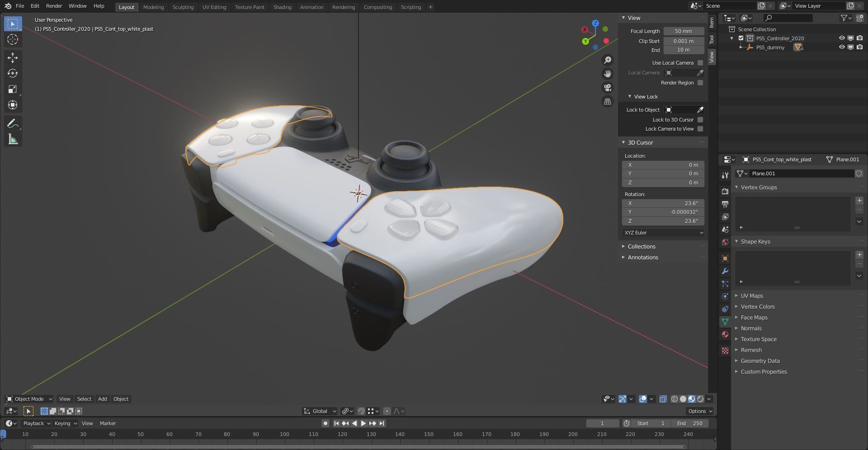This screenshot has height=450, width=868.
Task: Open the File menu
Action: coord(20,6)
